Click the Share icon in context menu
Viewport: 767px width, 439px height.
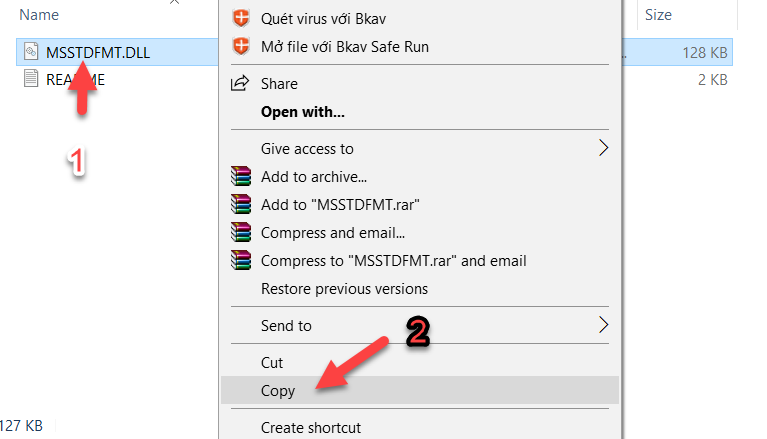point(240,84)
